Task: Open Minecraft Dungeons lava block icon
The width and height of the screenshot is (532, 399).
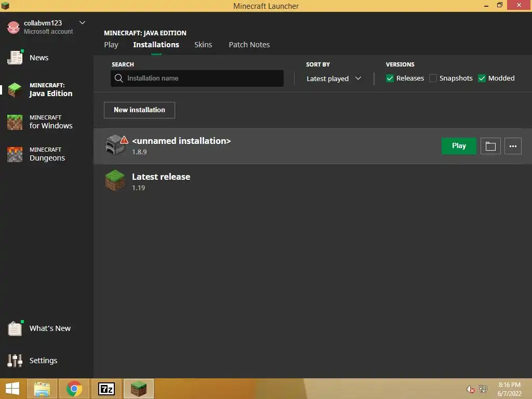Action: tap(15, 154)
